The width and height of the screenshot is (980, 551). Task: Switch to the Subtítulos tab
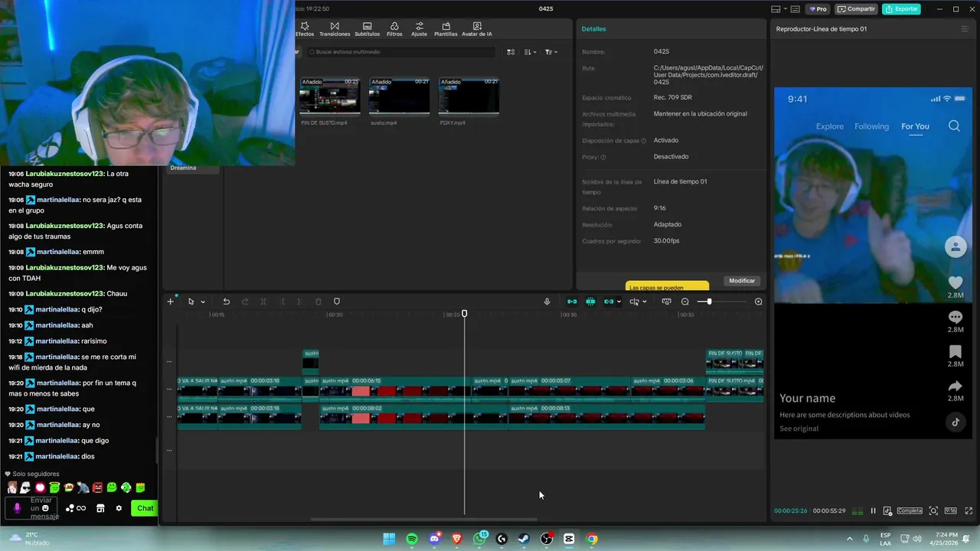tap(367, 29)
